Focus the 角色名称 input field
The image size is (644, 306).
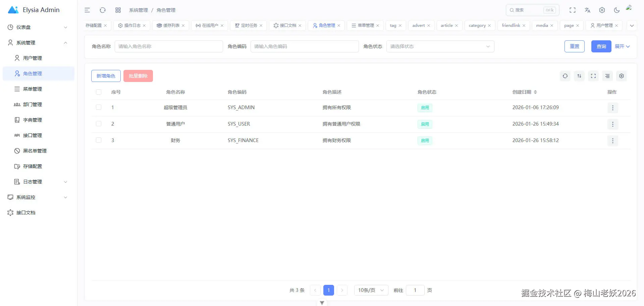tap(169, 46)
